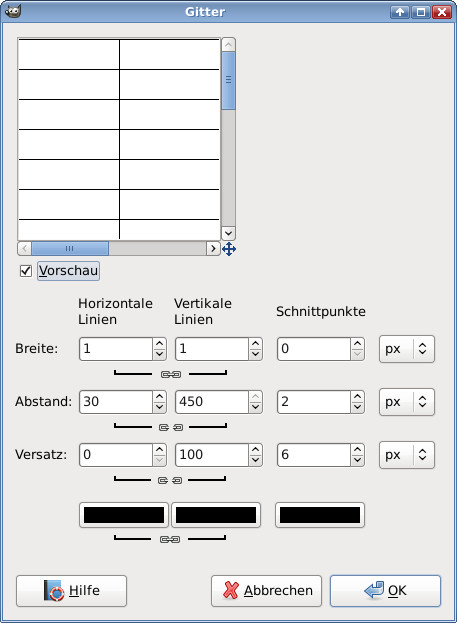
Task: Open the Breite unit px dropdown
Action: (407, 349)
